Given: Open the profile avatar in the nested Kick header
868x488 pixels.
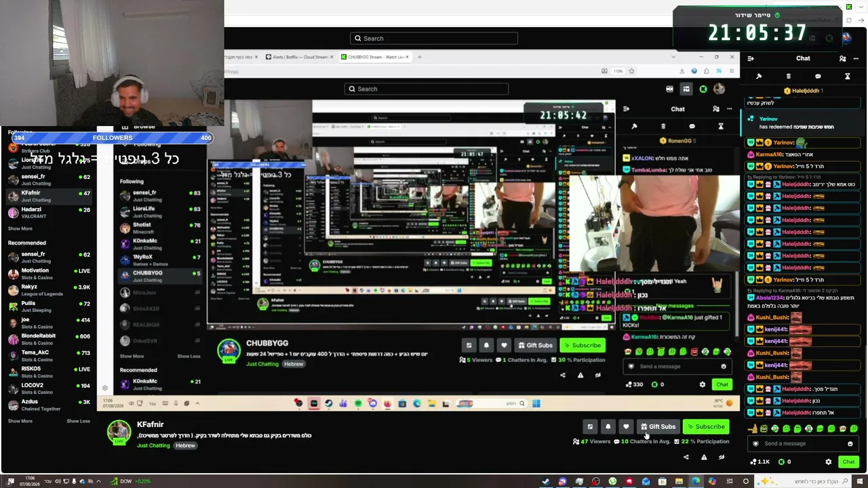Looking at the screenshot, I should pos(719,89).
